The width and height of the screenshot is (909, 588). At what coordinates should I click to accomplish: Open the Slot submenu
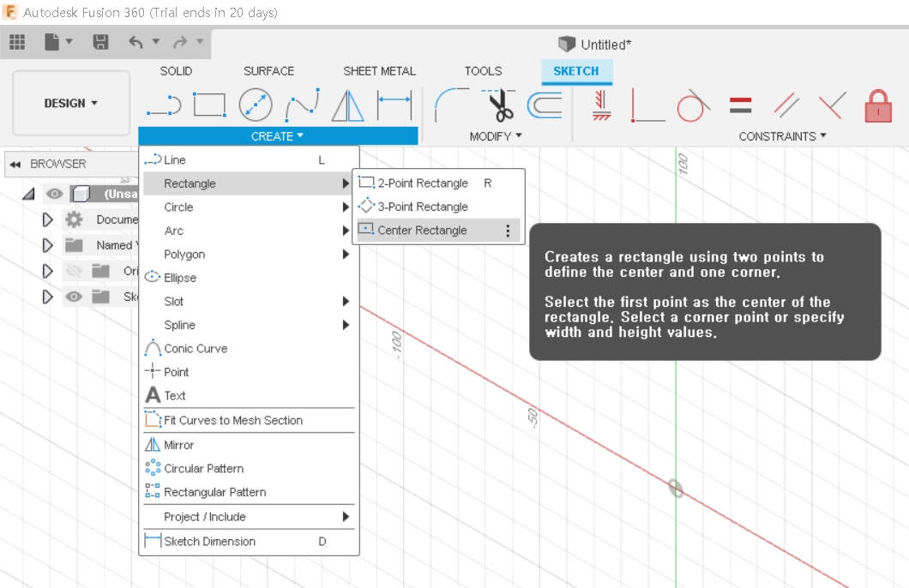[x=249, y=301]
